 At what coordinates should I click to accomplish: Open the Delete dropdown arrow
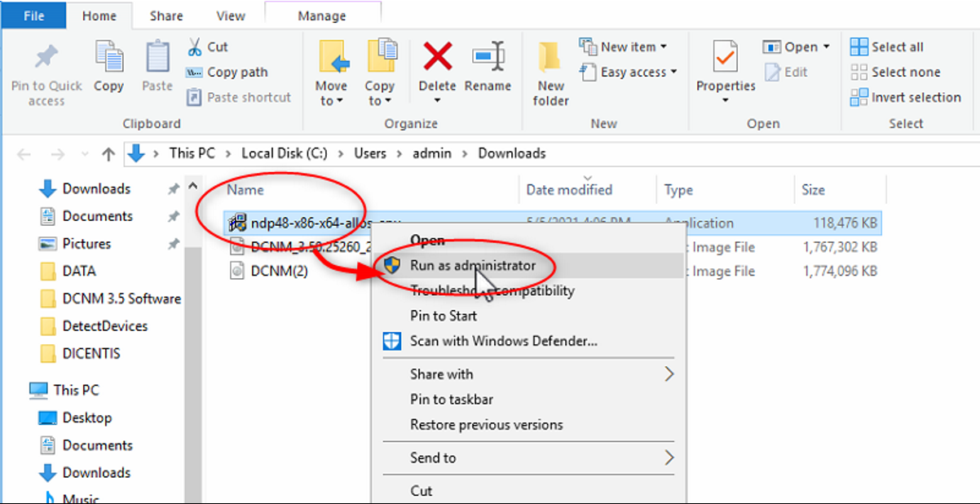tap(438, 100)
